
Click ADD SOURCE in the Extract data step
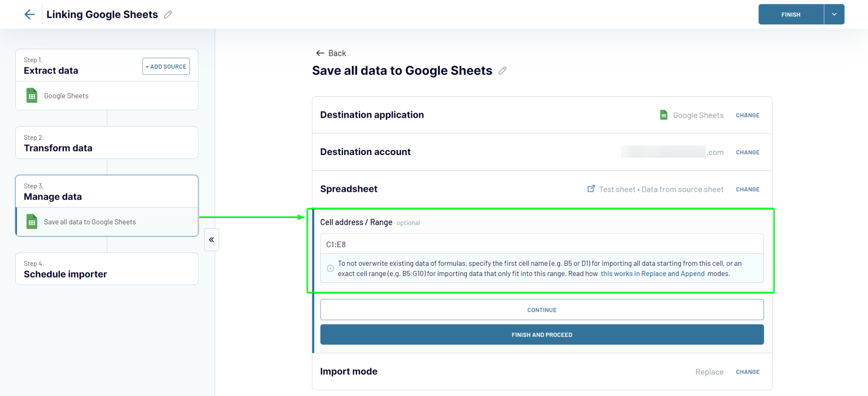coord(166,66)
